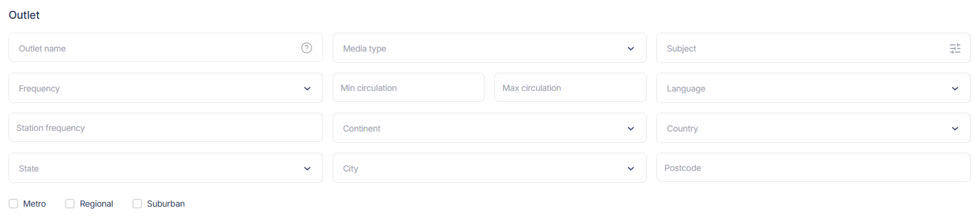Click the Outlet name help icon

coord(307,48)
